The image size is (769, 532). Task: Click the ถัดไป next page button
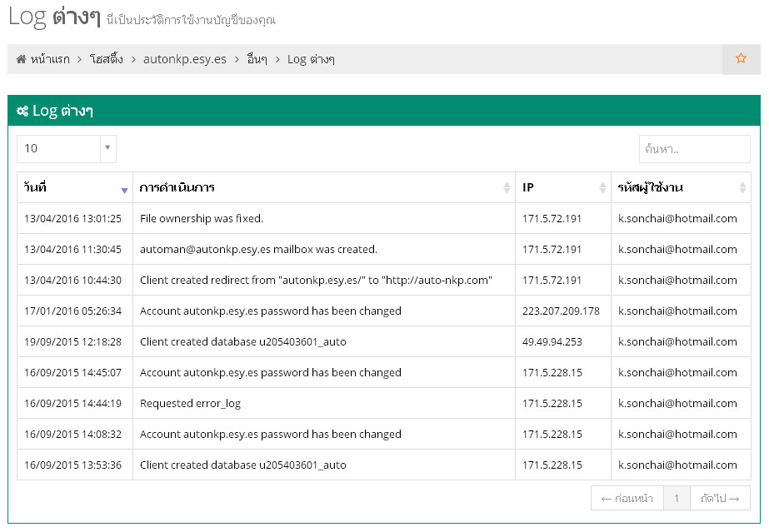click(x=721, y=499)
